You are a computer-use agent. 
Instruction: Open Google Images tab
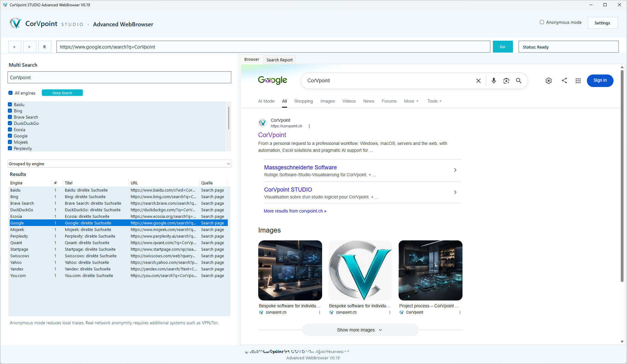point(327,101)
